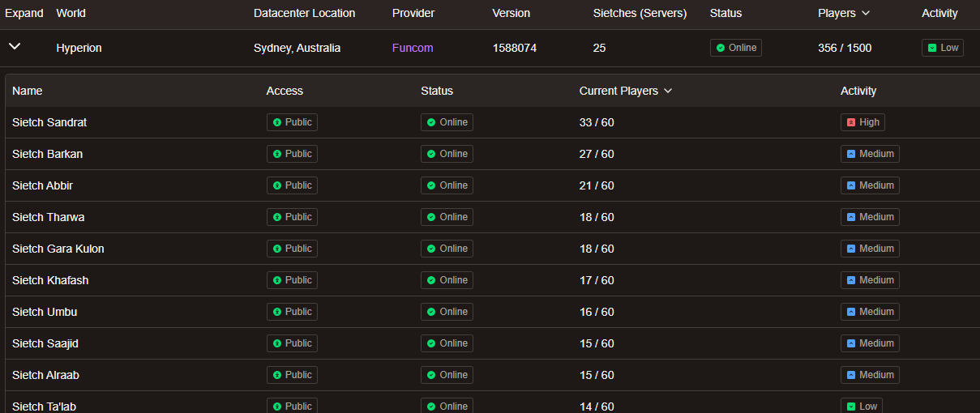980x413 pixels.
Task: Sort sietches by Current Players chevron
Action: [x=668, y=91]
